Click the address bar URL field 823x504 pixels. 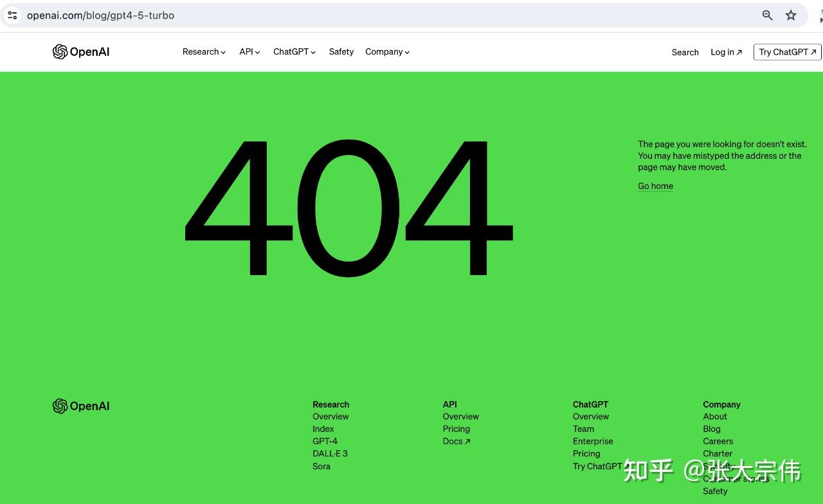tap(386, 15)
